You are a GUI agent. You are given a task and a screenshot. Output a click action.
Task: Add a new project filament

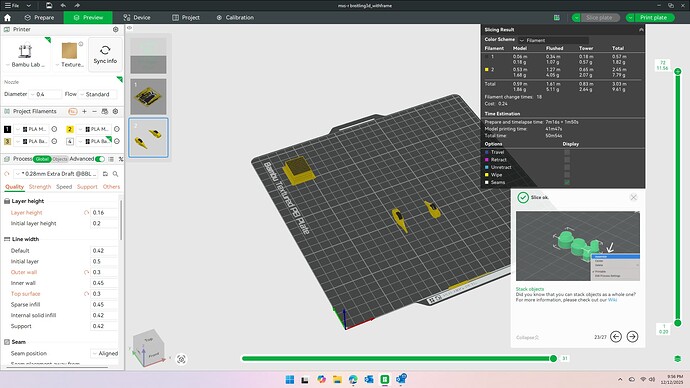[x=84, y=111]
